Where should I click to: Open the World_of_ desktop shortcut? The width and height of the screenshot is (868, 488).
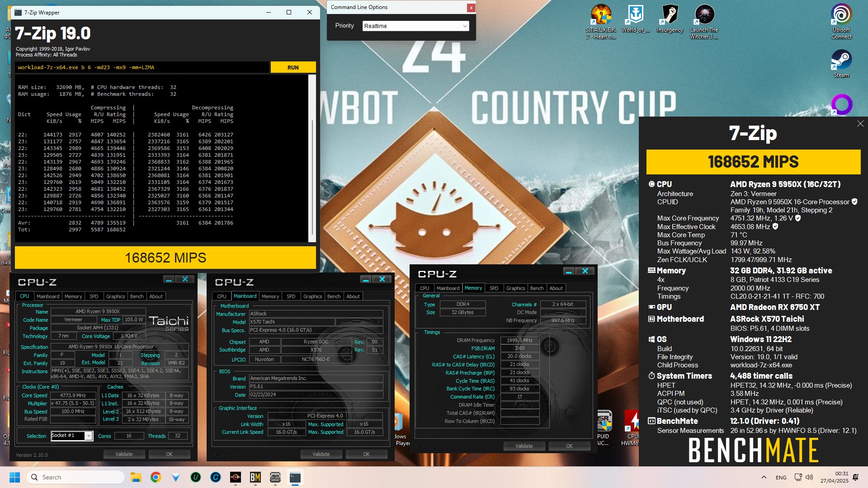click(x=635, y=19)
